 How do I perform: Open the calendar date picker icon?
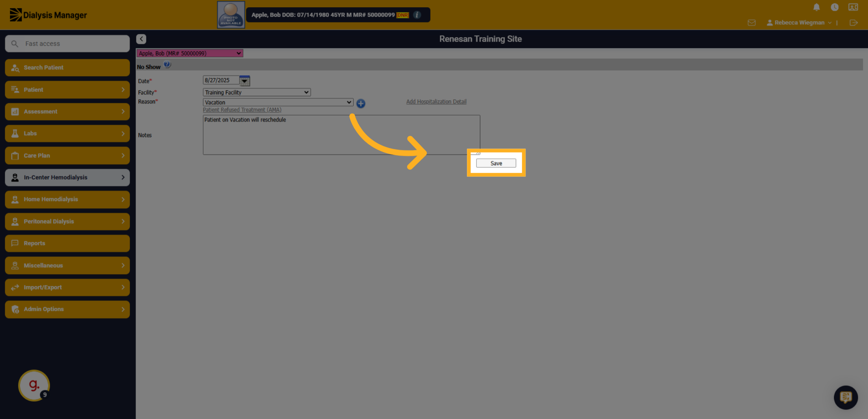point(245,81)
